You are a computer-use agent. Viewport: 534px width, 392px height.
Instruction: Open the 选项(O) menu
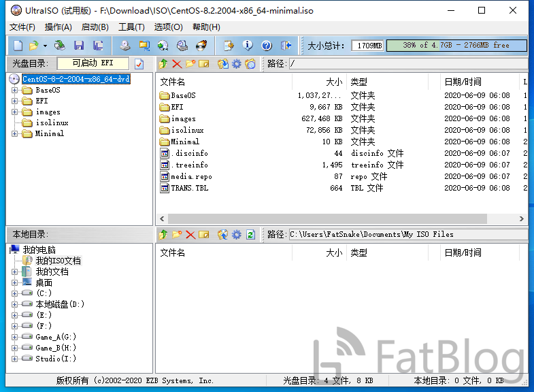pos(168,27)
